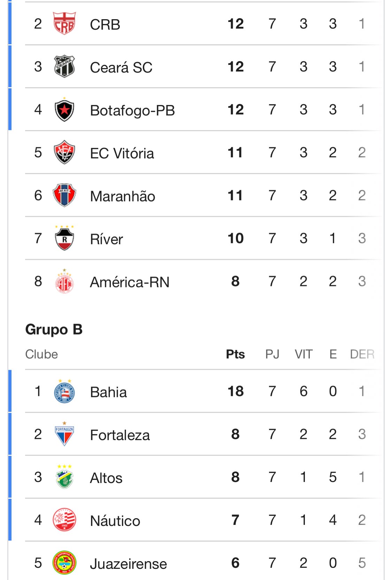
Task: Tap the EC Vitória crest icon
Action: coord(64,152)
